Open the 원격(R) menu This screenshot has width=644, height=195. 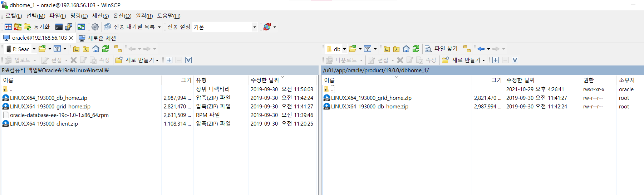144,16
